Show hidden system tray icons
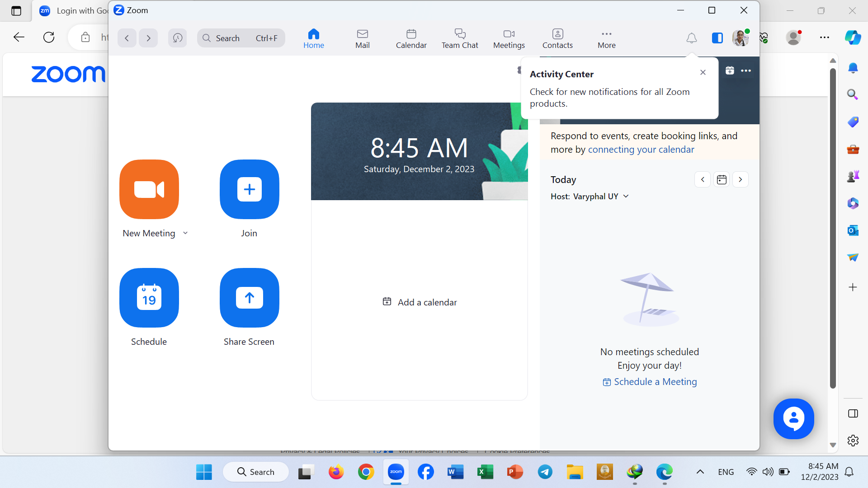Screen dimensions: 868x488 coord(700,472)
